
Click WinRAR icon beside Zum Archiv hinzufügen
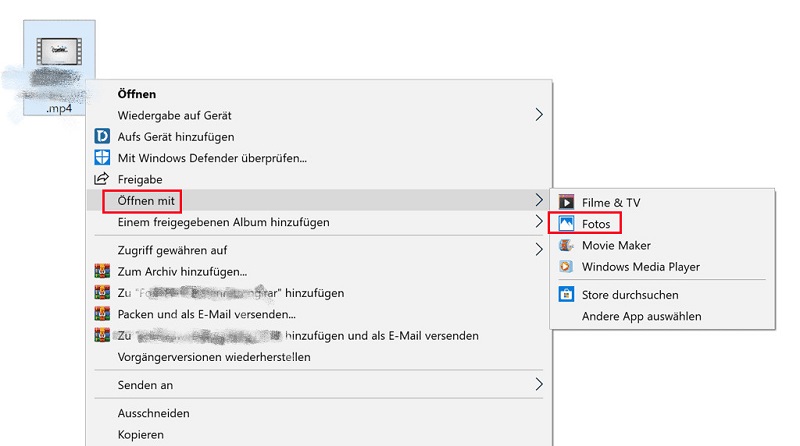[x=102, y=271]
